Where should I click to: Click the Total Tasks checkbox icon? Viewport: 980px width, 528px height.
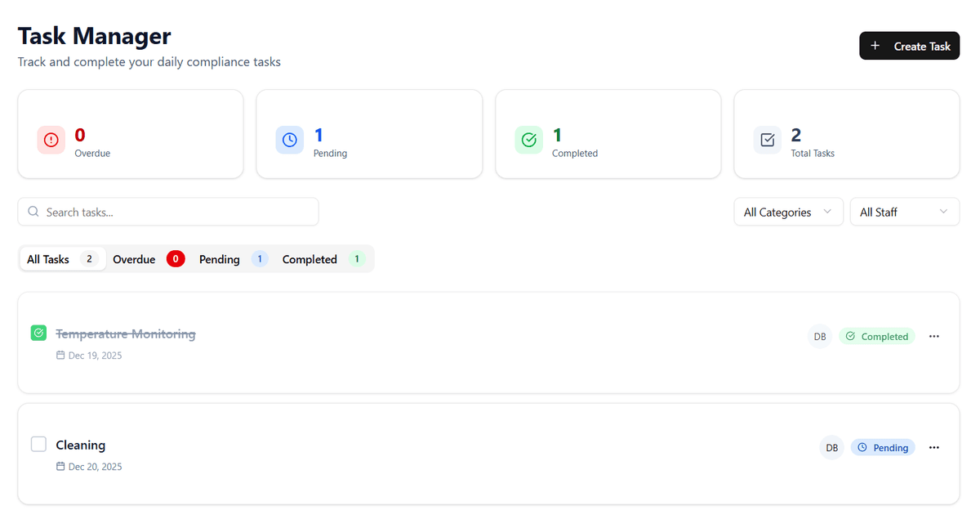click(x=767, y=140)
